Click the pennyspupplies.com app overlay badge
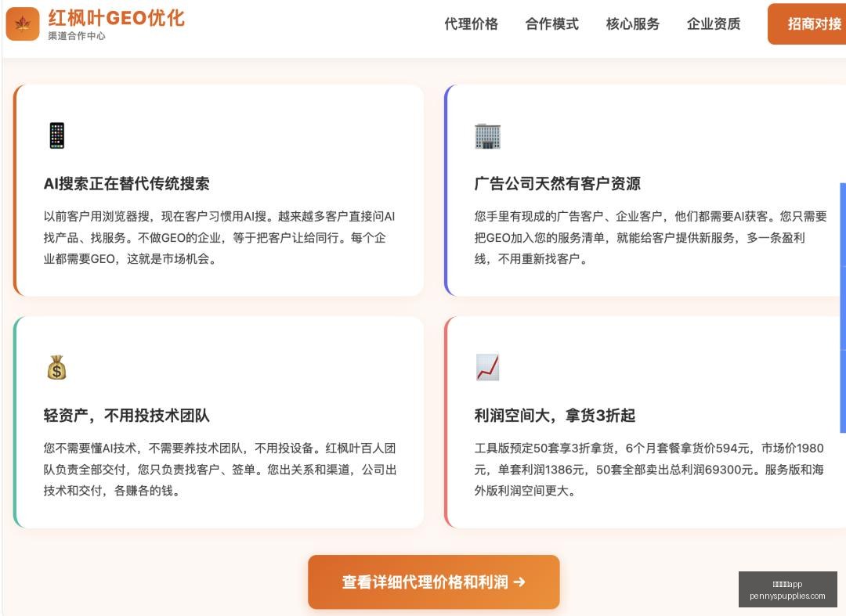The height and width of the screenshot is (616, 846). tap(788, 589)
